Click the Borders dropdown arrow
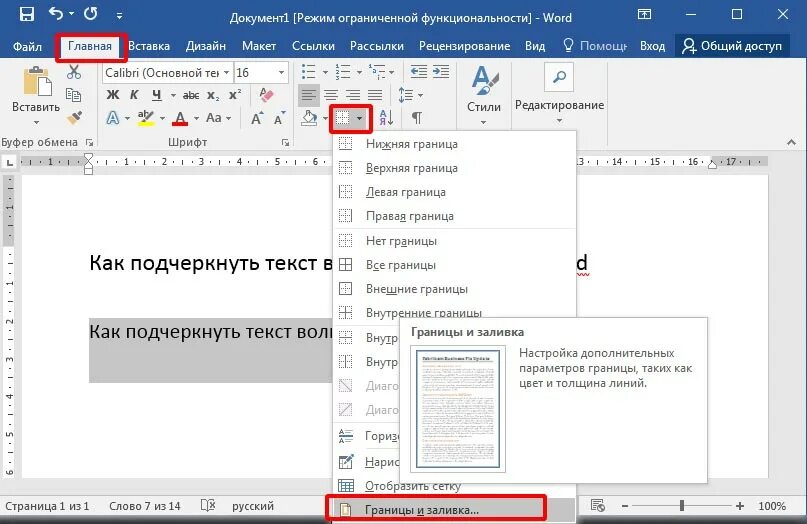807x524 pixels. pyautogui.click(x=360, y=118)
